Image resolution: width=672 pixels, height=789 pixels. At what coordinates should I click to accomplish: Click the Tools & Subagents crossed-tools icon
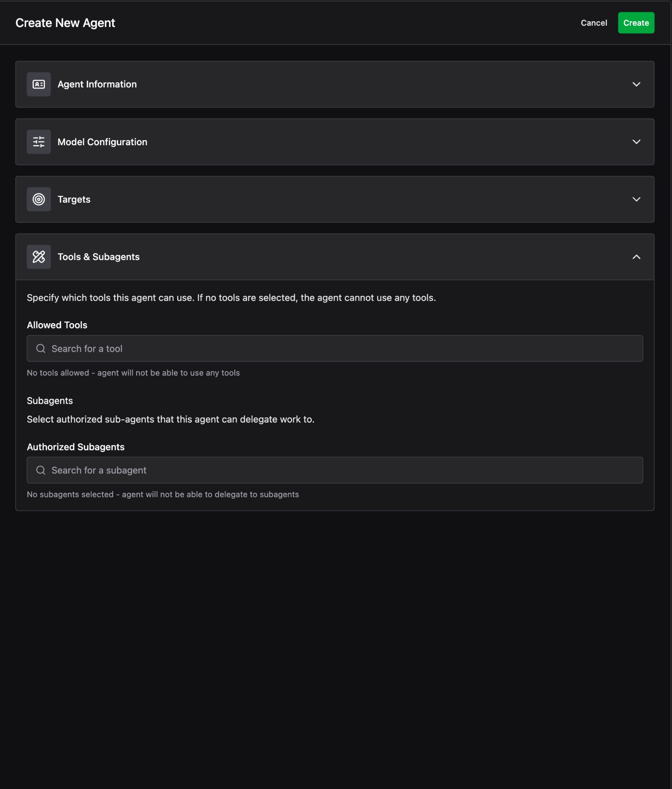coord(39,257)
